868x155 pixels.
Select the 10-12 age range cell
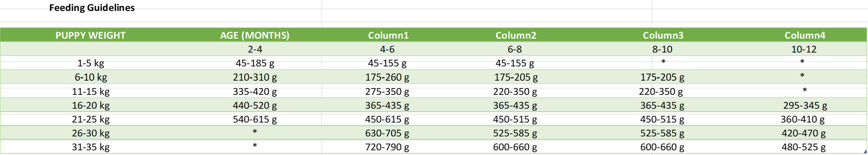tap(804, 49)
